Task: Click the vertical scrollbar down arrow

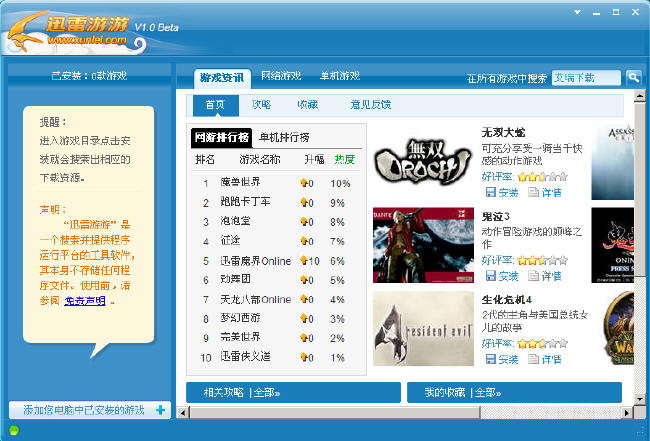Action: [x=640, y=399]
